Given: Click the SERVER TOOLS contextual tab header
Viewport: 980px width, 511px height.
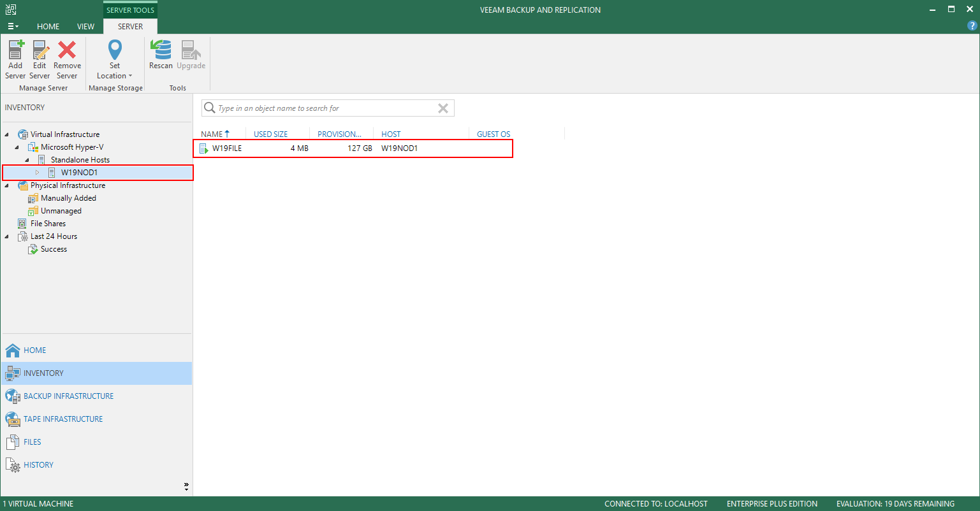Looking at the screenshot, I should click(x=130, y=10).
